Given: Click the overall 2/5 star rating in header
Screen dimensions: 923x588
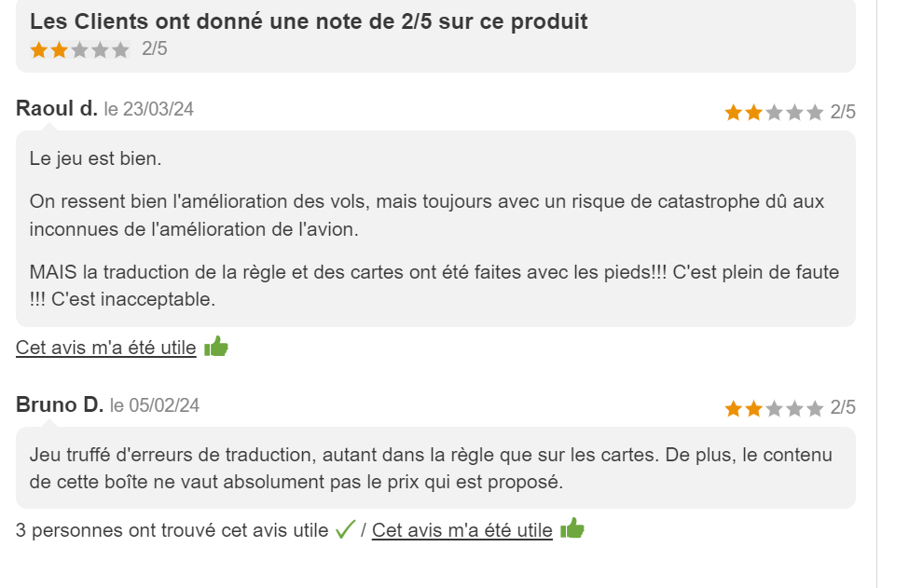Looking at the screenshot, I should [x=80, y=49].
